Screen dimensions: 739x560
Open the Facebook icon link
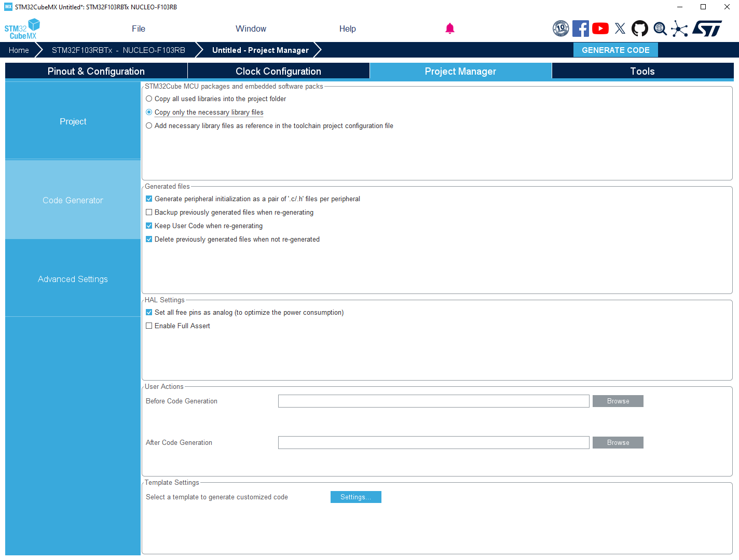tap(581, 29)
